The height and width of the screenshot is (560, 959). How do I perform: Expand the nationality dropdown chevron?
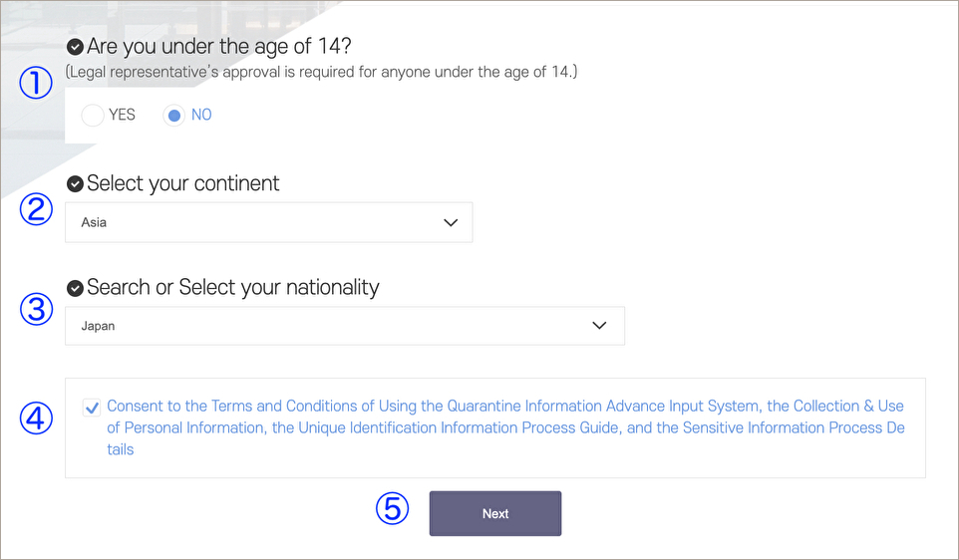tap(599, 325)
